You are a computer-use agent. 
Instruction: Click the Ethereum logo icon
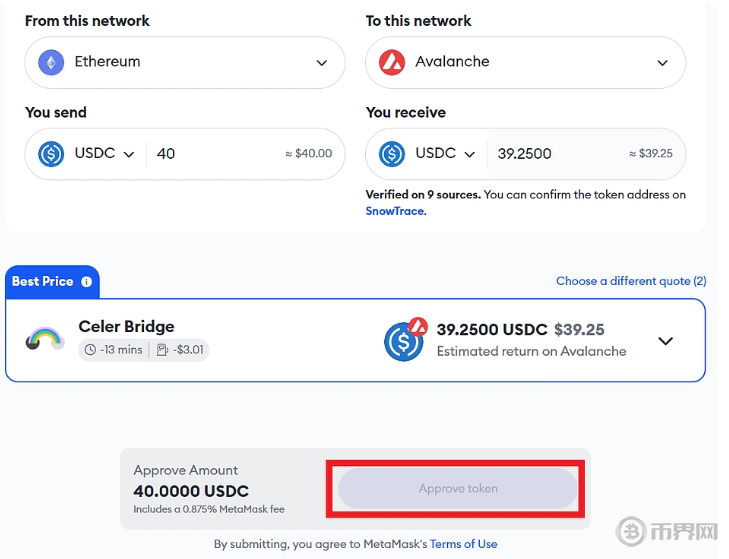point(51,62)
